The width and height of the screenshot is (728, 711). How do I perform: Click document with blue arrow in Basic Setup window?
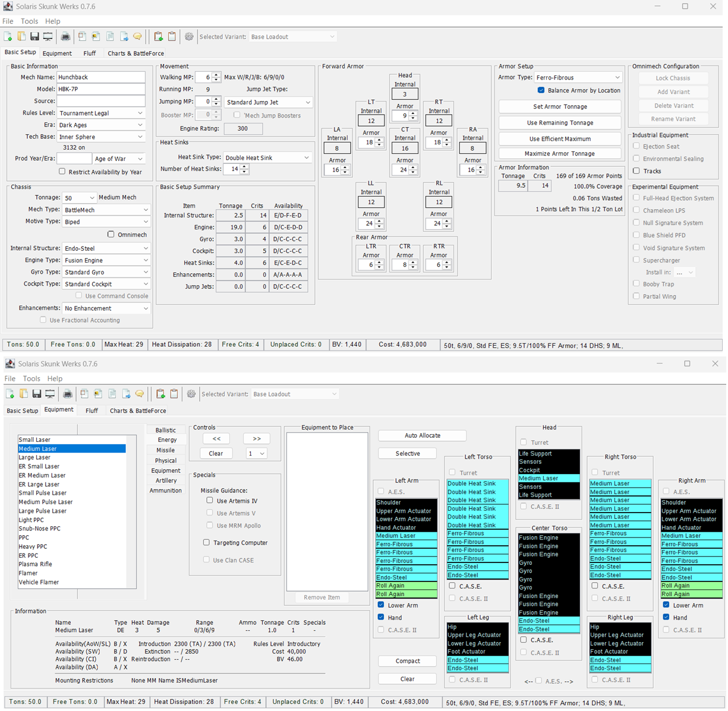click(x=124, y=37)
